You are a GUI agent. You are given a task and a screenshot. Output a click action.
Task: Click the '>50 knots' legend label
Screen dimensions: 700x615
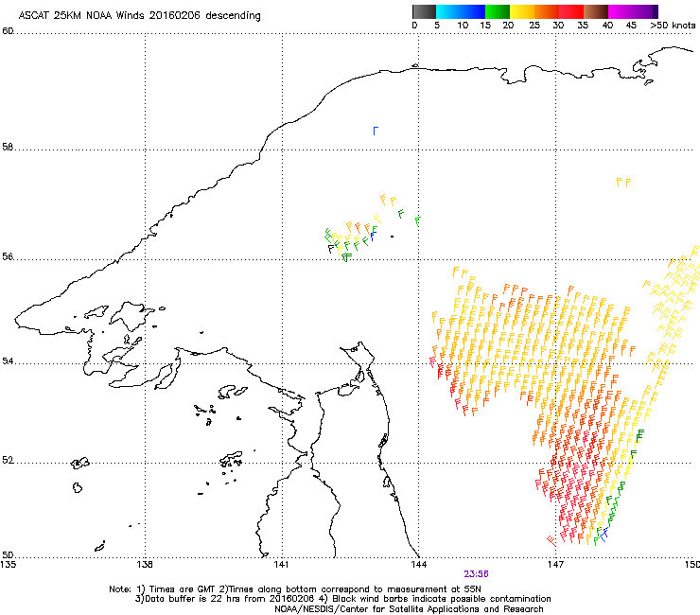[673, 26]
